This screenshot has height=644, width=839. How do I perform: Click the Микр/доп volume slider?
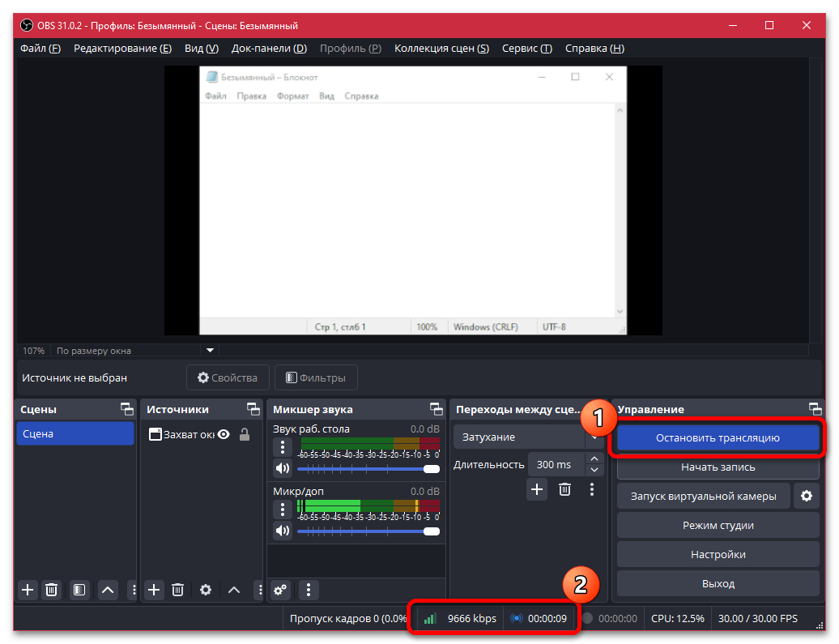[x=368, y=531]
